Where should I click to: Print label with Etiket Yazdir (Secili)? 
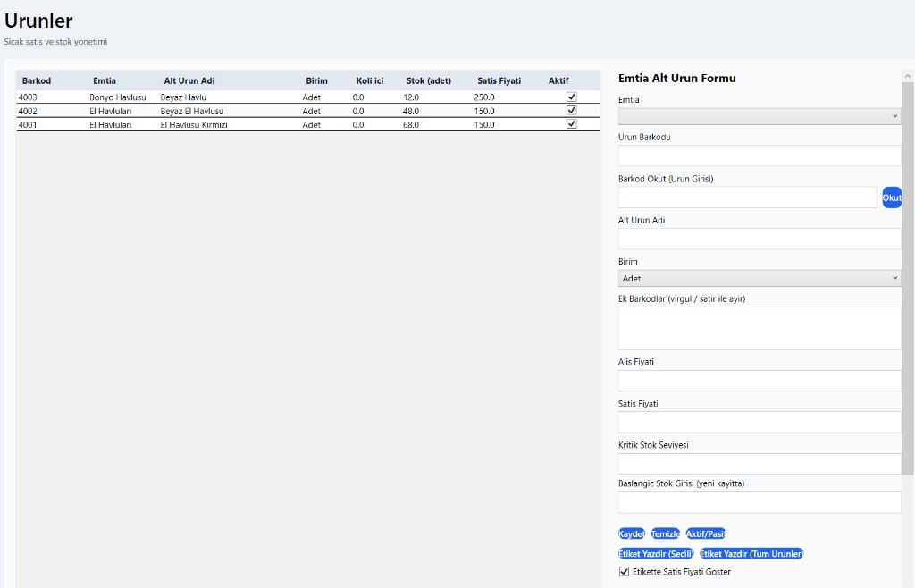click(656, 554)
